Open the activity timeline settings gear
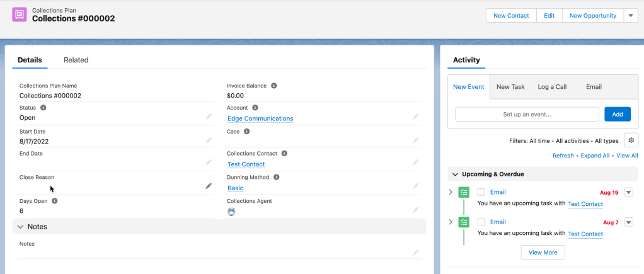This screenshot has width=644, height=274. [x=630, y=140]
